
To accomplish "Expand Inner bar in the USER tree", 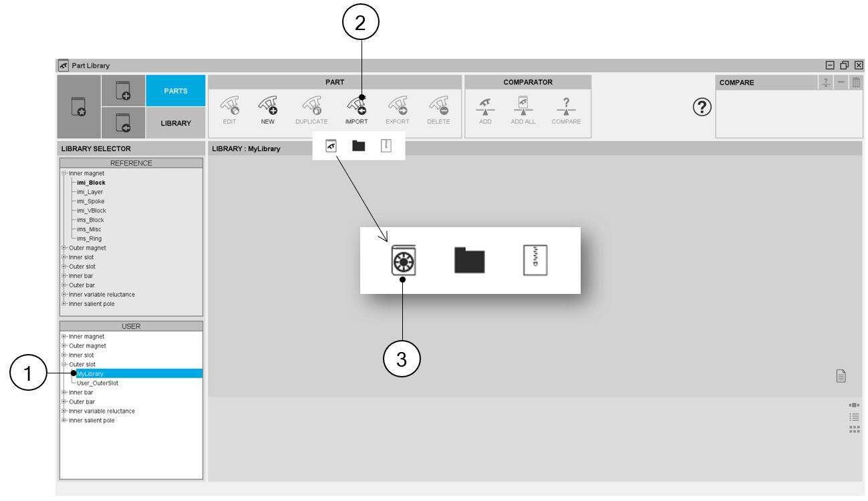I will click(64, 392).
